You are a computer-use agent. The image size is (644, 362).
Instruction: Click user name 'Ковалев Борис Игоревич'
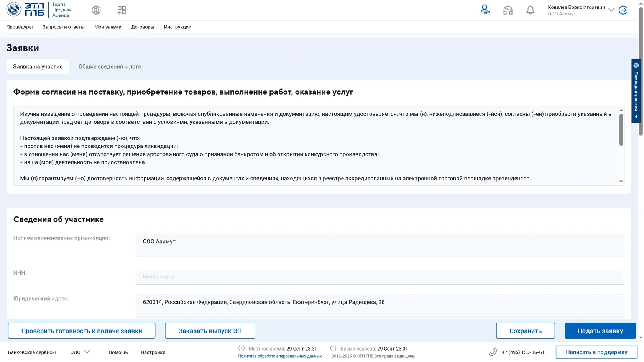click(x=576, y=7)
